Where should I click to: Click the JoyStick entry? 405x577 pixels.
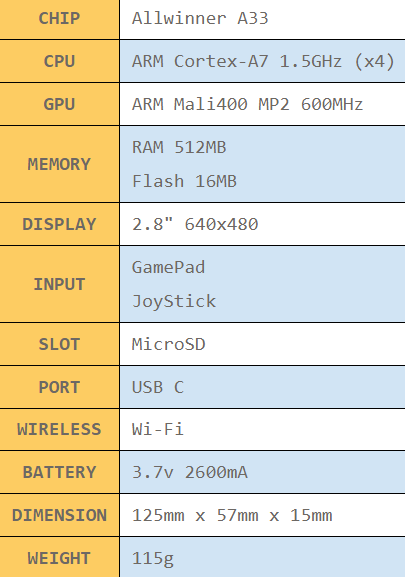coord(174,301)
